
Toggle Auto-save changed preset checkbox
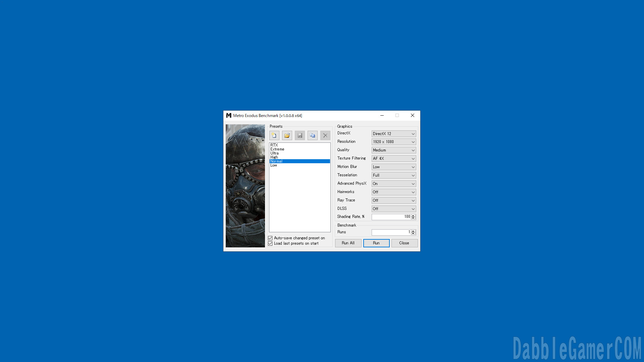click(x=270, y=238)
